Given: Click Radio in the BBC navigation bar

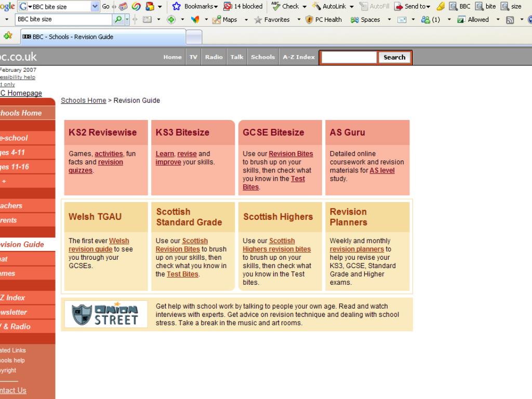Looking at the screenshot, I should tap(214, 57).
